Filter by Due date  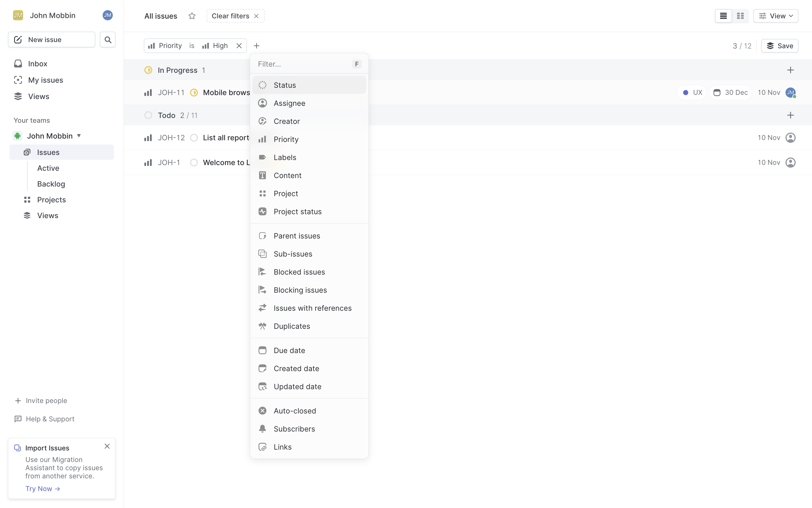(x=309, y=351)
